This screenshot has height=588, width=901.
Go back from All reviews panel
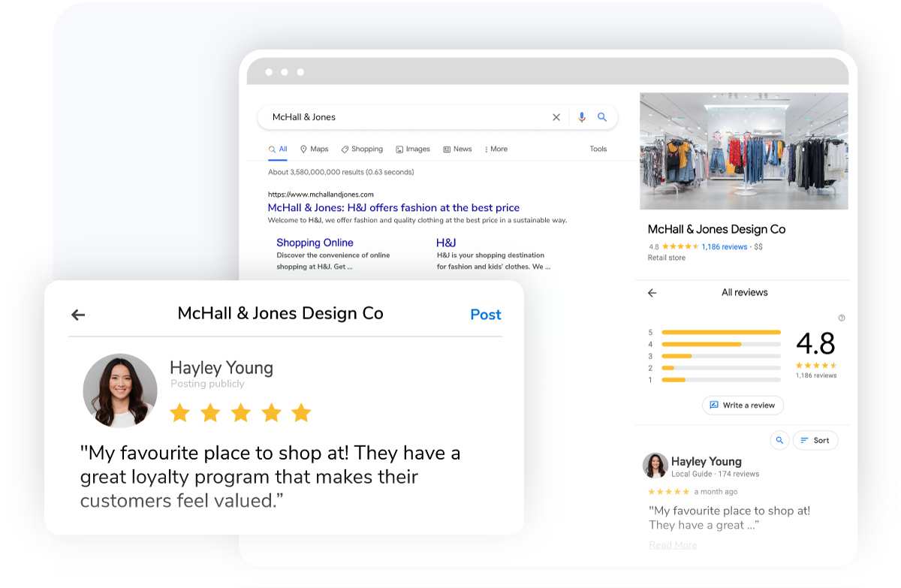pyautogui.click(x=652, y=293)
